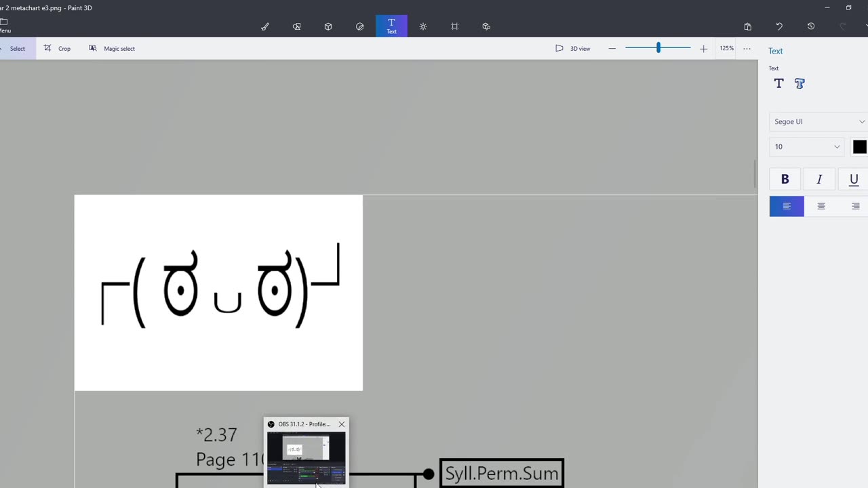Open the Brushes tool
Viewport: 868px width, 488px height.
click(265, 26)
